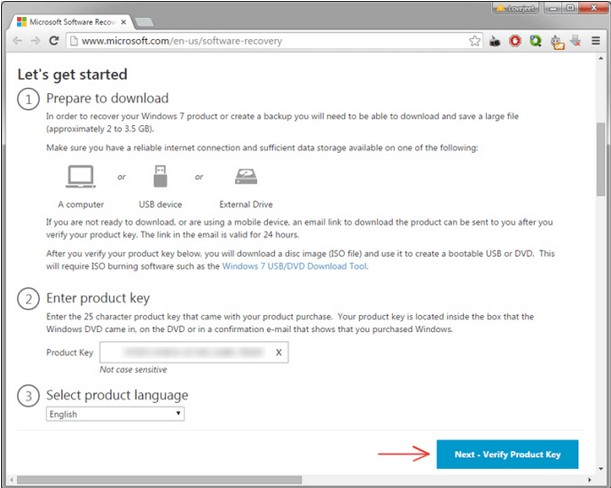This screenshot has height=488, width=611.
Task: Click the Chrome user profile button
Action: coord(516,8)
